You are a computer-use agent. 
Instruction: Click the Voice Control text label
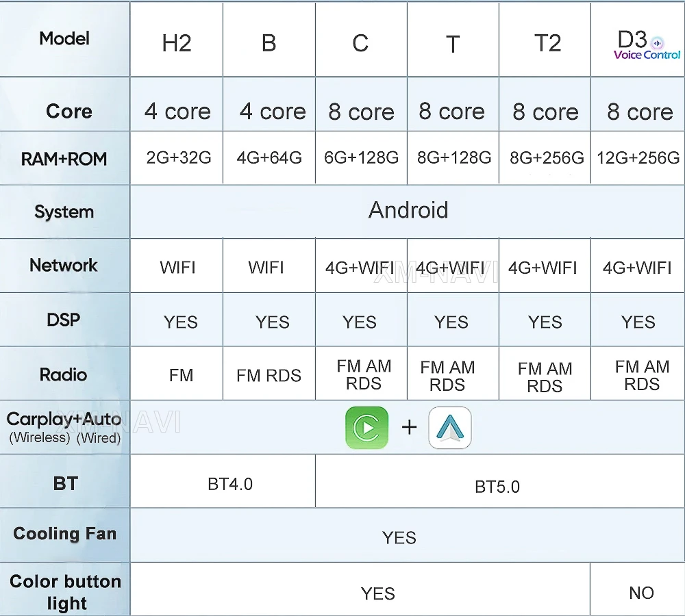[x=647, y=55]
